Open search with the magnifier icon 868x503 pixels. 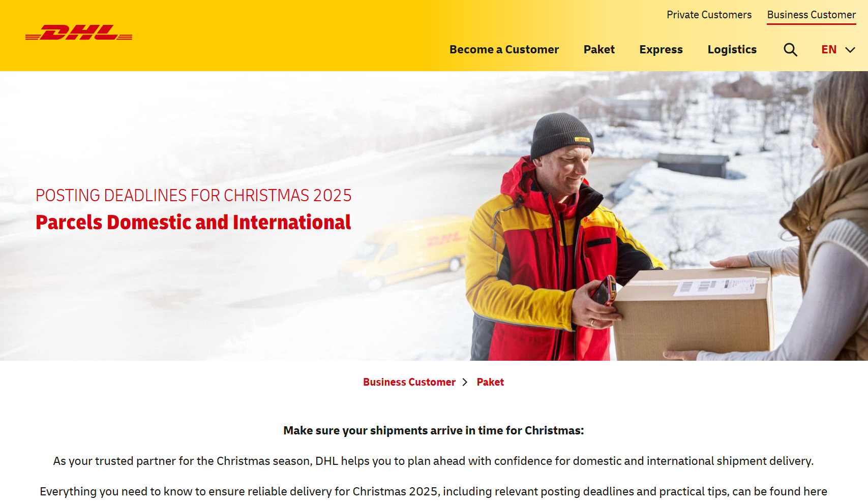tap(790, 50)
